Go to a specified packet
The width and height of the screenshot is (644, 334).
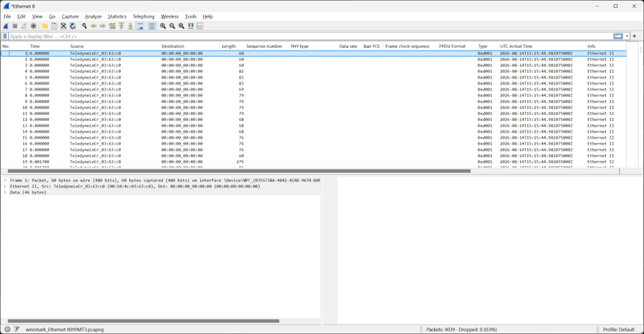pos(112,26)
